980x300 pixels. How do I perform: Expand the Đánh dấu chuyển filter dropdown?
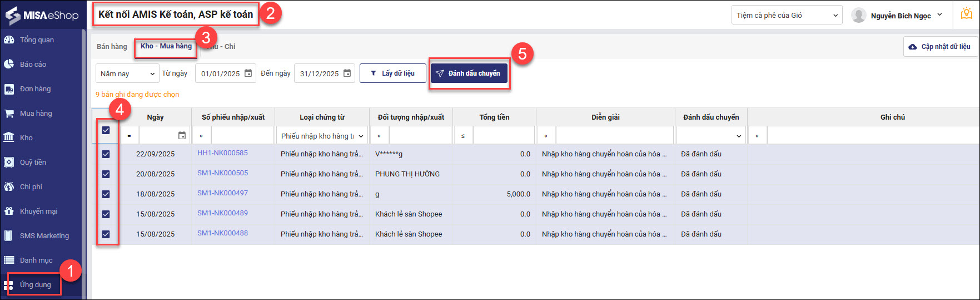pos(711,136)
